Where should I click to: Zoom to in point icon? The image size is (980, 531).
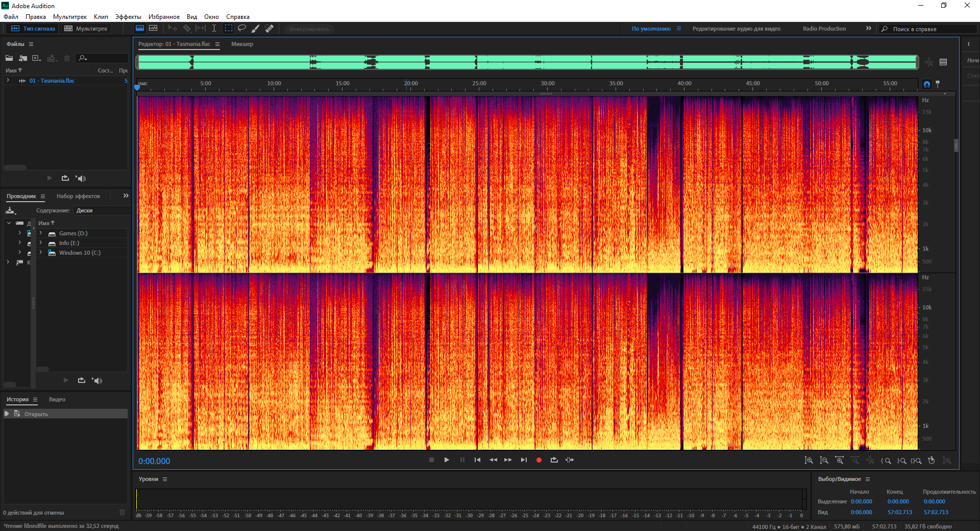[x=886, y=460]
